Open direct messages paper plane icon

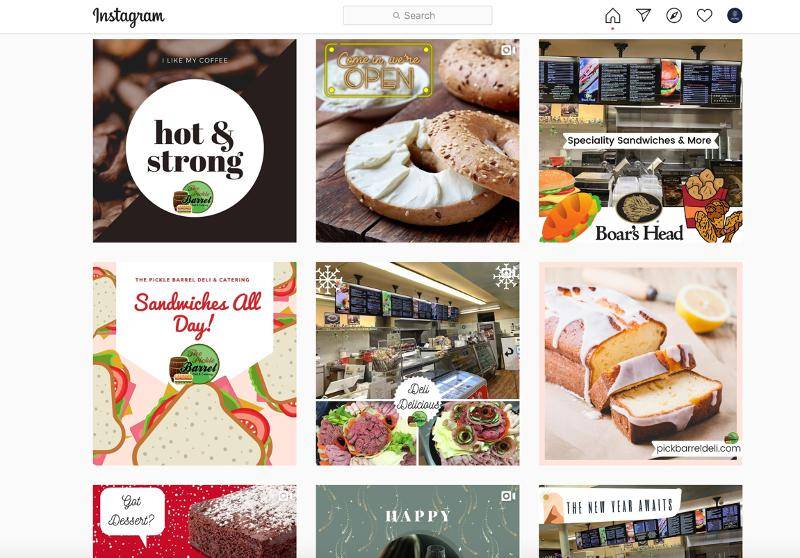coord(643,15)
